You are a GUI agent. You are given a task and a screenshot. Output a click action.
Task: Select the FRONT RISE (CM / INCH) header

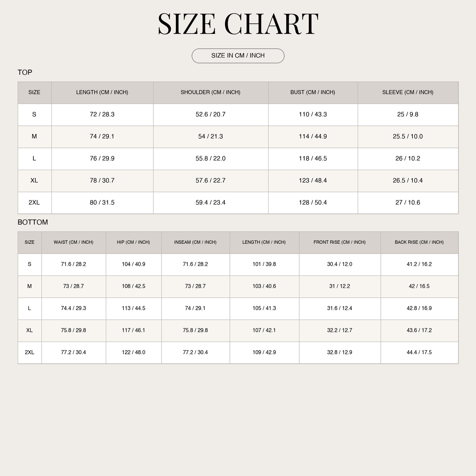[340, 242]
